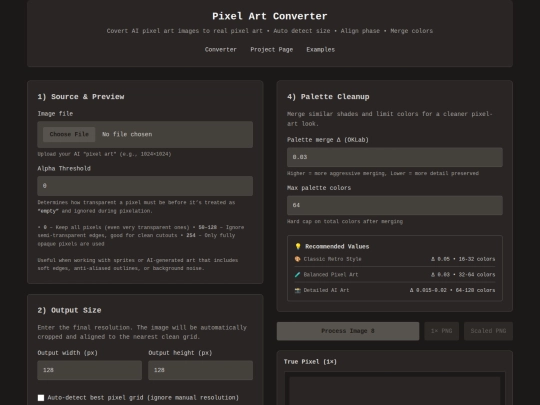Go to the Project Page link
The image size is (540, 405).
click(271, 50)
